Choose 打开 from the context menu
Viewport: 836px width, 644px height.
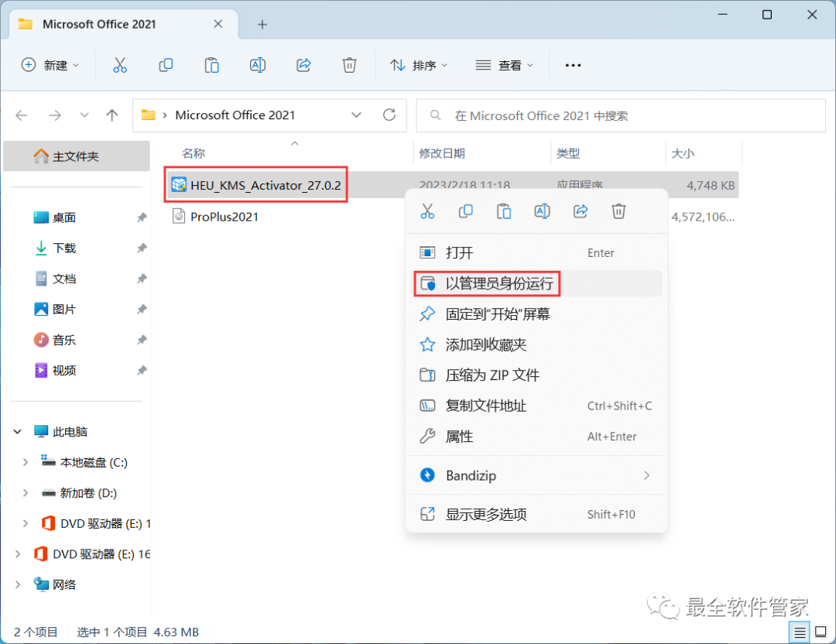point(536,252)
